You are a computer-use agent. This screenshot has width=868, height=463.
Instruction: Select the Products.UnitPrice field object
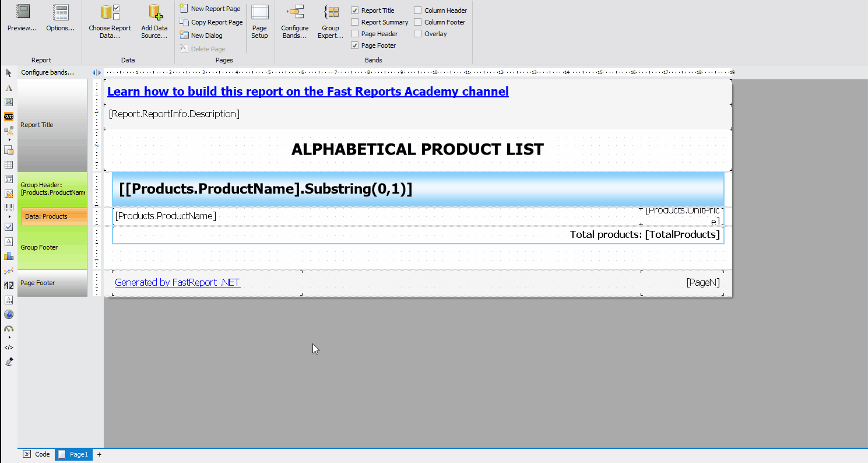click(x=682, y=216)
